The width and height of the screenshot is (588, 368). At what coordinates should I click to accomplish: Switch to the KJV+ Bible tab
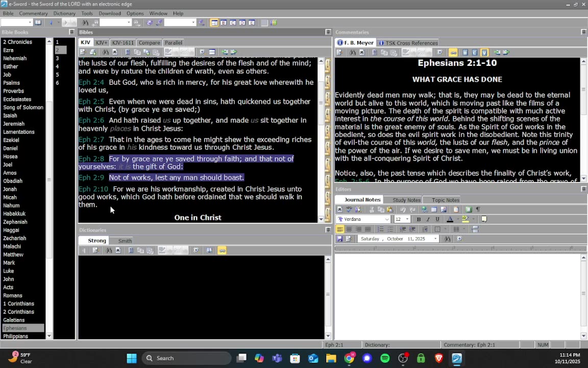(101, 43)
